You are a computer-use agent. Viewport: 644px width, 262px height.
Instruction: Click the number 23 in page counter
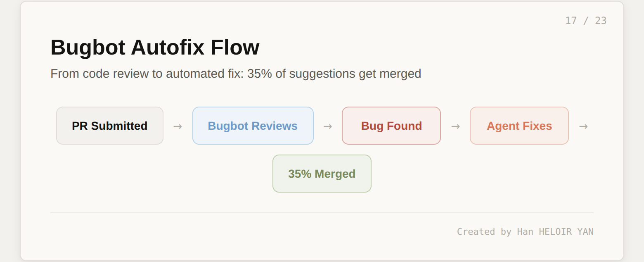(x=601, y=21)
